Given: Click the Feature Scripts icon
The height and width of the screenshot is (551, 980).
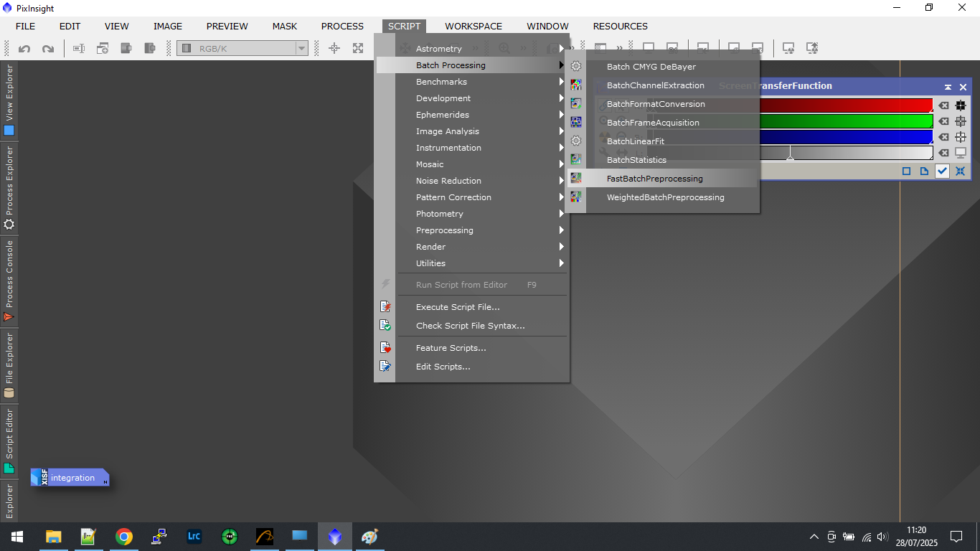Looking at the screenshot, I should [385, 348].
